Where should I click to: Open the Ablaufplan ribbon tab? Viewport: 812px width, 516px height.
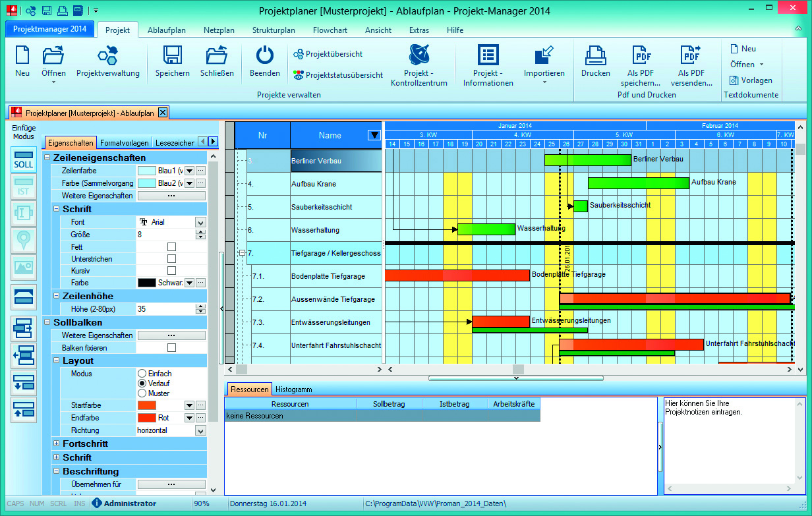tap(166, 30)
